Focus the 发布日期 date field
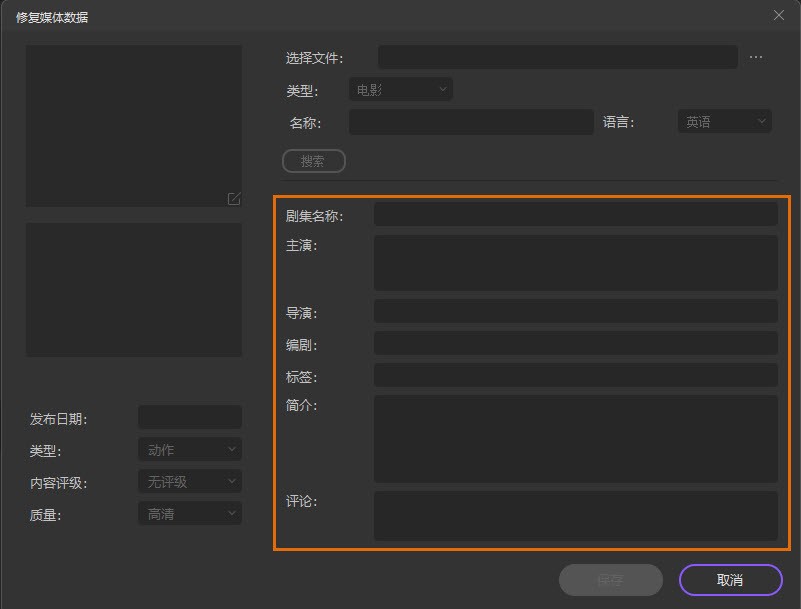801x609 pixels. (x=189, y=418)
